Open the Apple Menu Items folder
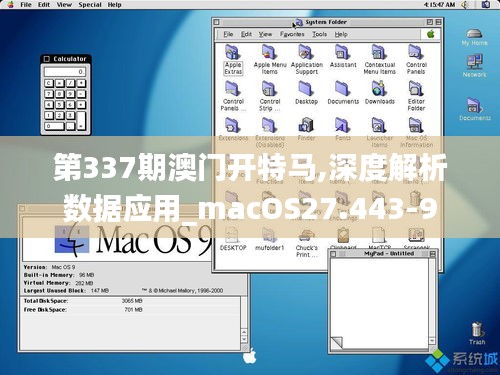The height and width of the screenshot is (375, 500). coord(269,53)
